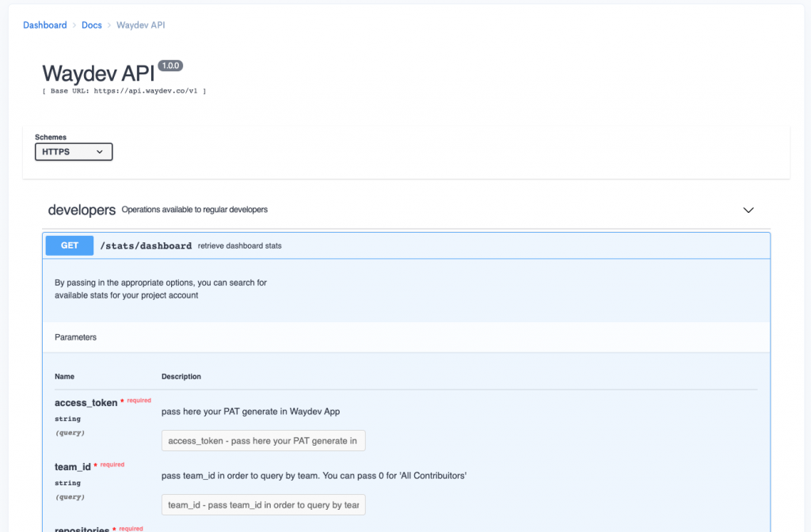Click the access_token parameter name

pyautogui.click(x=86, y=403)
